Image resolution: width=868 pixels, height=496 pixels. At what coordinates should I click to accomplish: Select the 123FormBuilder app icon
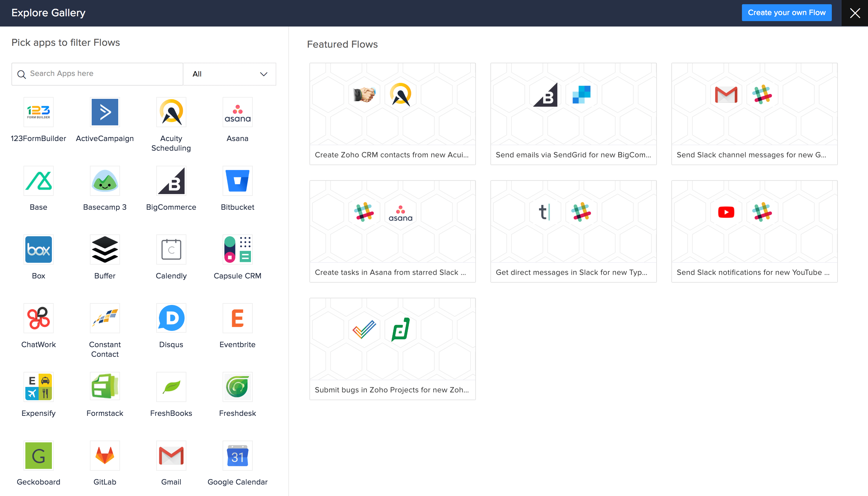39,112
